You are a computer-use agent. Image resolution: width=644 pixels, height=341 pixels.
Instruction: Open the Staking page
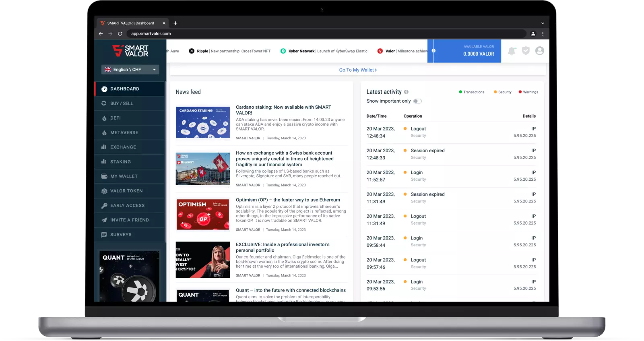click(x=130, y=162)
